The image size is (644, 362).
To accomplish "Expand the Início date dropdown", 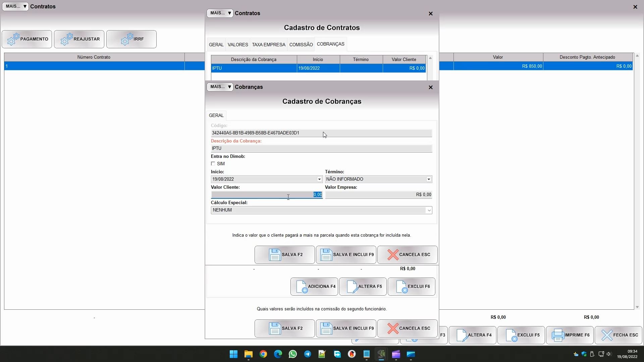I will [319, 179].
